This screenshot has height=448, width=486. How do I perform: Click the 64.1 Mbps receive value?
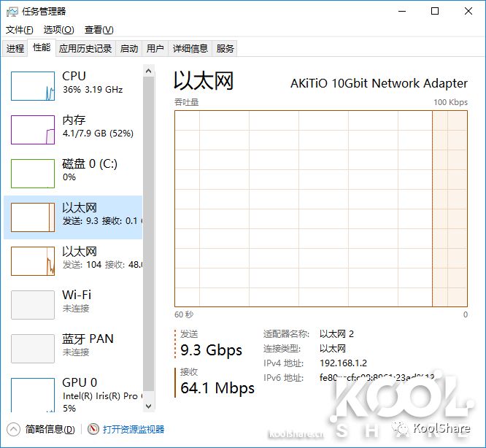point(217,388)
